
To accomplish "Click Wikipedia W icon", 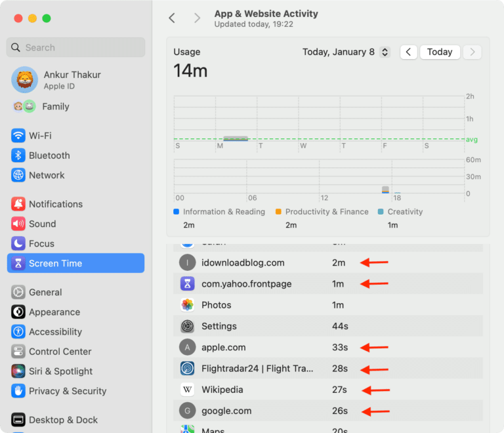I will click(x=188, y=390).
